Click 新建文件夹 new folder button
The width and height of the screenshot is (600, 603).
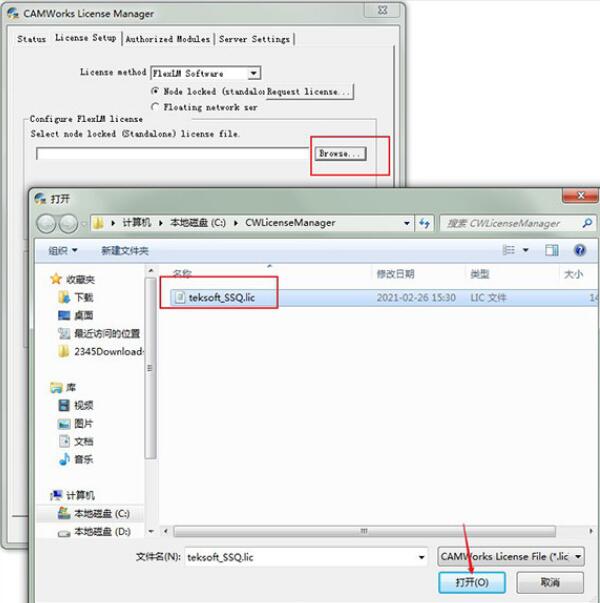pyautogui.click(x=125, y=251)
